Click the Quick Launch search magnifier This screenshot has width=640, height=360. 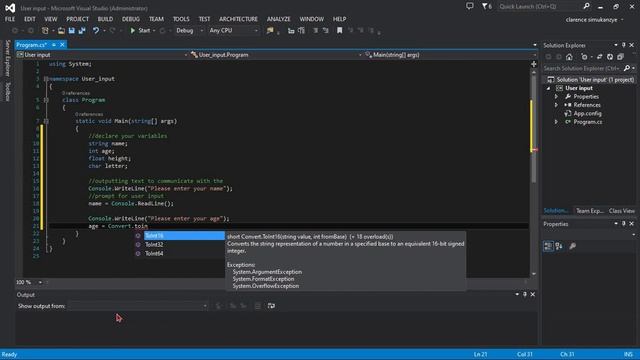pyautogui.click(x=586, y=6)
